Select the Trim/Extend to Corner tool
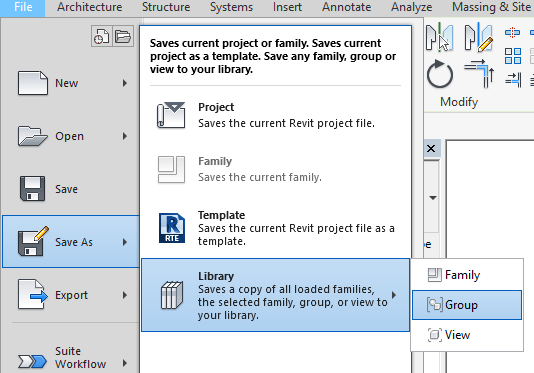534x373 pixels. pos(480,73)
